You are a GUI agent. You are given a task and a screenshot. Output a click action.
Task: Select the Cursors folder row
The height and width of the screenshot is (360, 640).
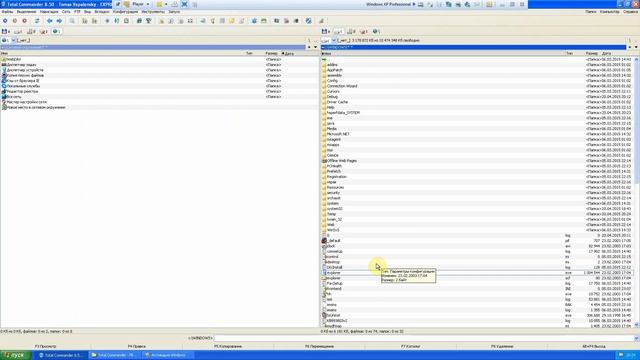pyautogui.click(x=477, y=91)
